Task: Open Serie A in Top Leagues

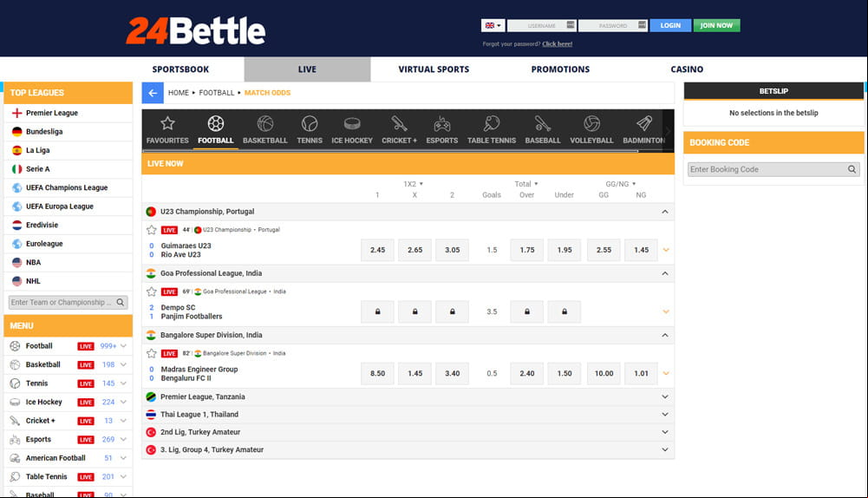Action: point(69,169)
